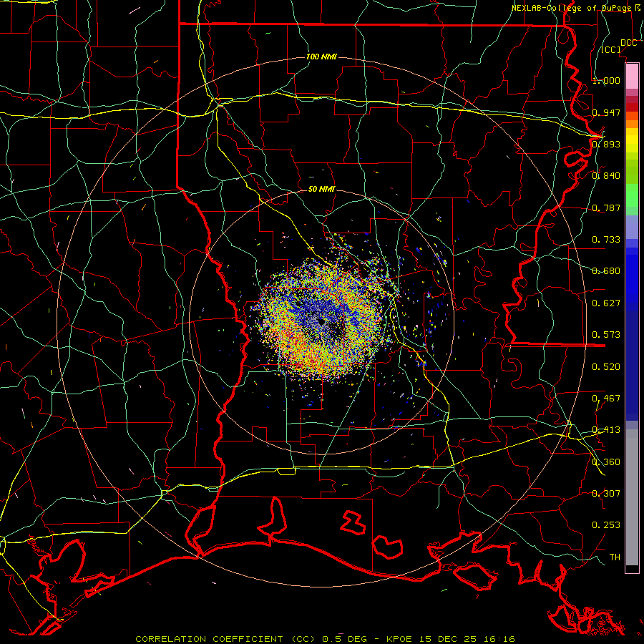Image resolution: width=644 pixels, height=644 pixels.
Task: Click the 0.253 colorbar value
Action: 606,525
